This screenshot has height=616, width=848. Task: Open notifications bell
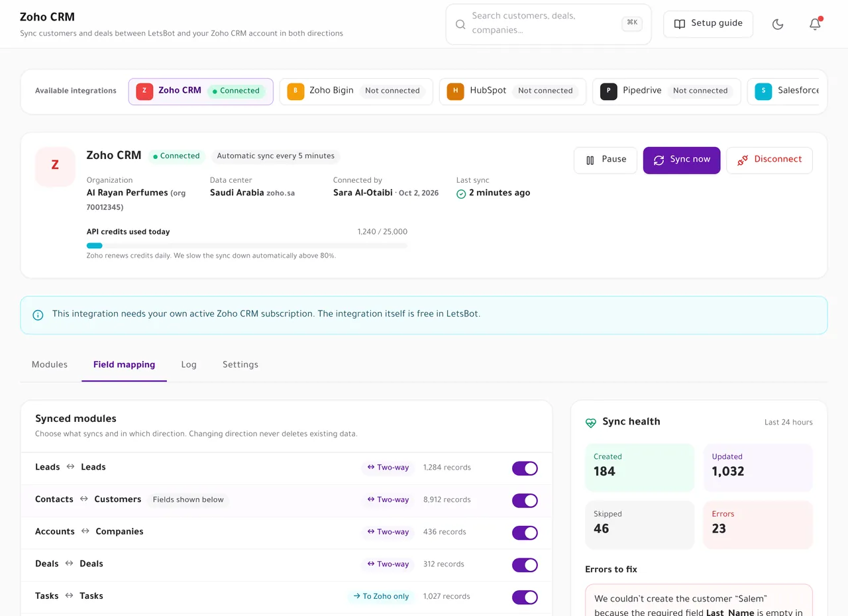click(815, 25)
